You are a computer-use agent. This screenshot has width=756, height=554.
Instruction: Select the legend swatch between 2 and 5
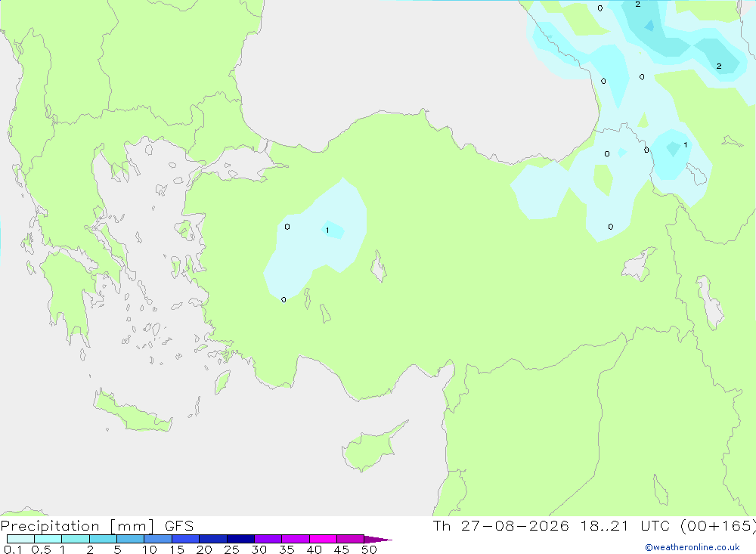pyautogui.click(x=103, y=539)
